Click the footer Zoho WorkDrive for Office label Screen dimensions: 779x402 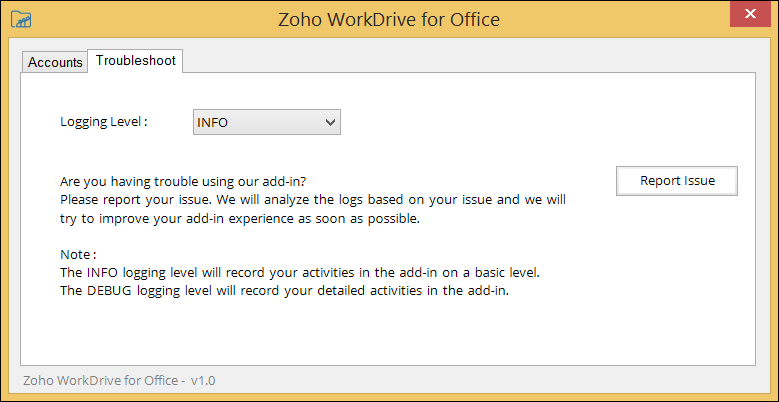pyautogui.click(x=103, y=381)
